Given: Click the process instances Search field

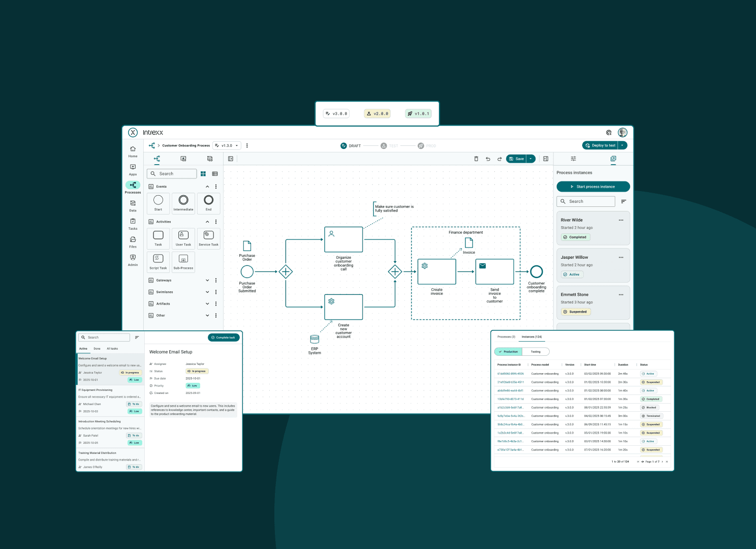Looking at the screenshot, I should click(586, 201).
